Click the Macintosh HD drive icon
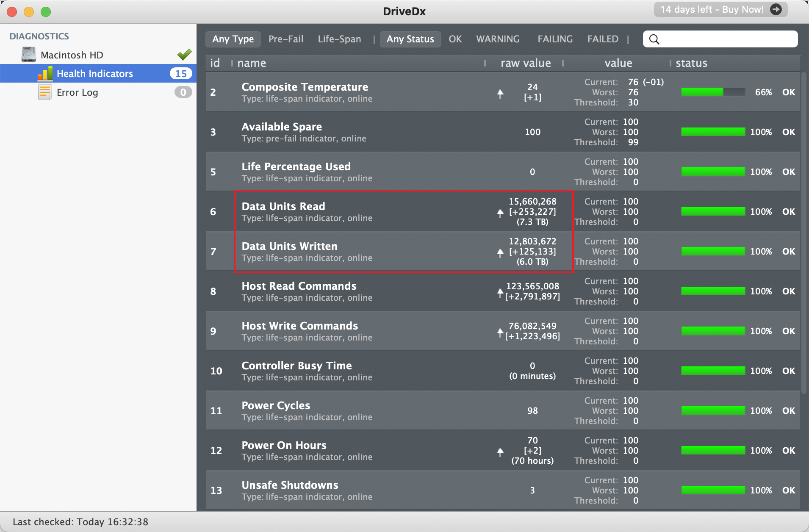The image size is (809, 532). [x=29, y=55]
